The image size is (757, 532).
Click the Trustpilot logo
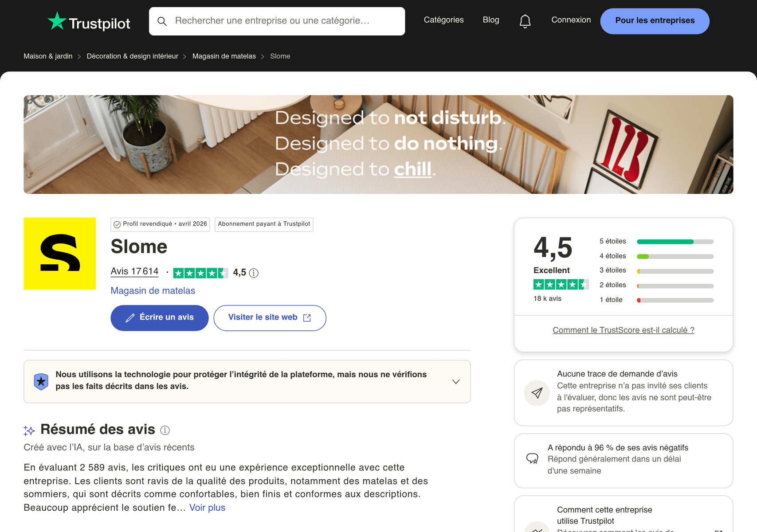coord(89,21)
